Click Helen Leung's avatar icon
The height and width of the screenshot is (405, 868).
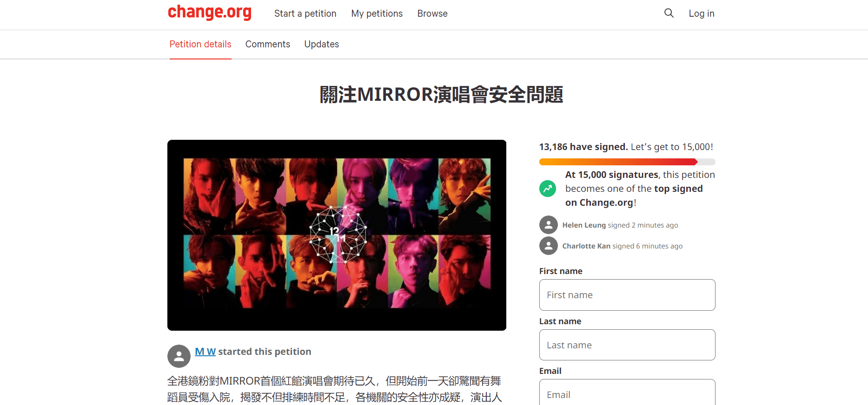549,225
